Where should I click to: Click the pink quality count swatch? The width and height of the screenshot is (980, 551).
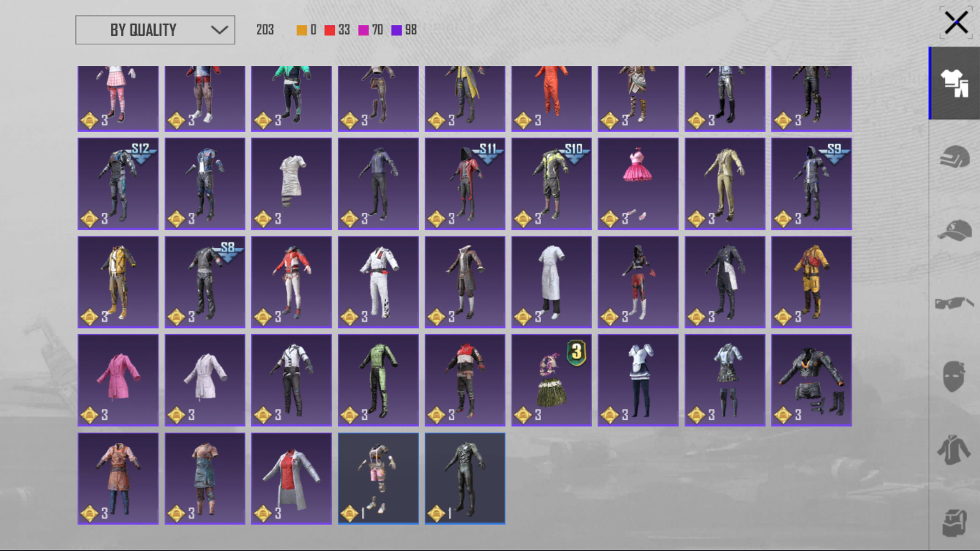363,30
